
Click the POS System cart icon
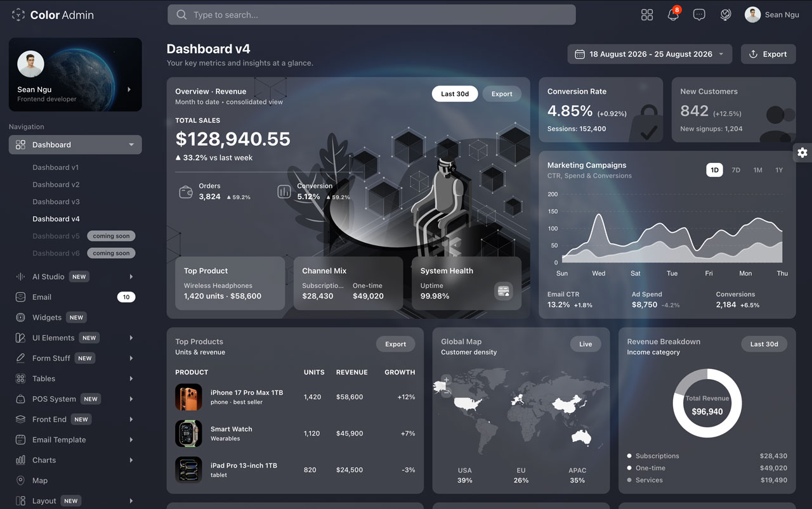pos(20,399)
